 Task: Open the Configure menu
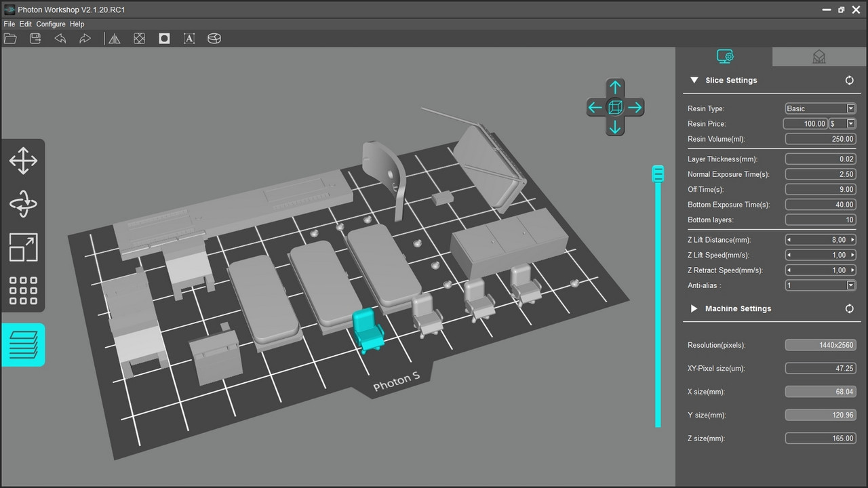[x=51, y=24]
